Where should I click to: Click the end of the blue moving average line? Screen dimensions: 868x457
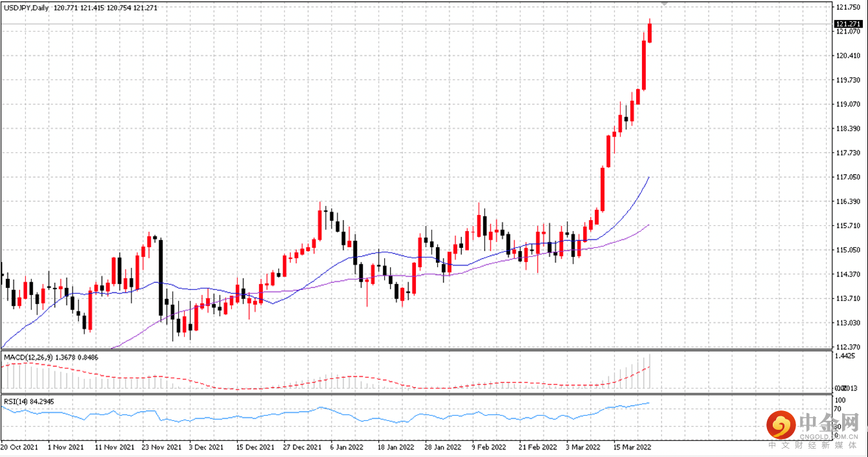tap(648, 177)
